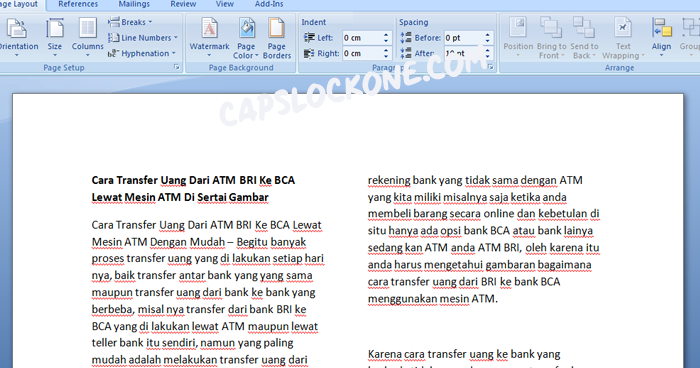Image resolution: width=700 pixels, height=368 pixels.
Task: Switch to the View tab
Action: point(225,4)
